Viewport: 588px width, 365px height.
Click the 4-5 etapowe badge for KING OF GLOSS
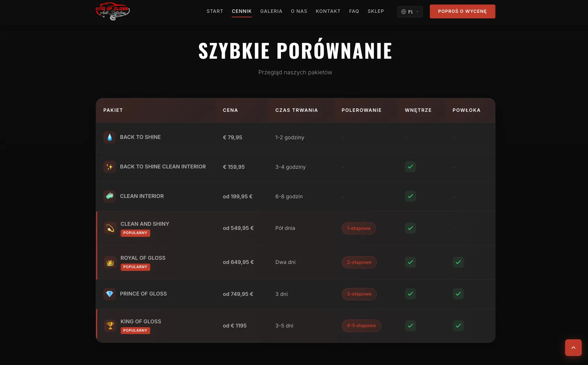point(361,325)
